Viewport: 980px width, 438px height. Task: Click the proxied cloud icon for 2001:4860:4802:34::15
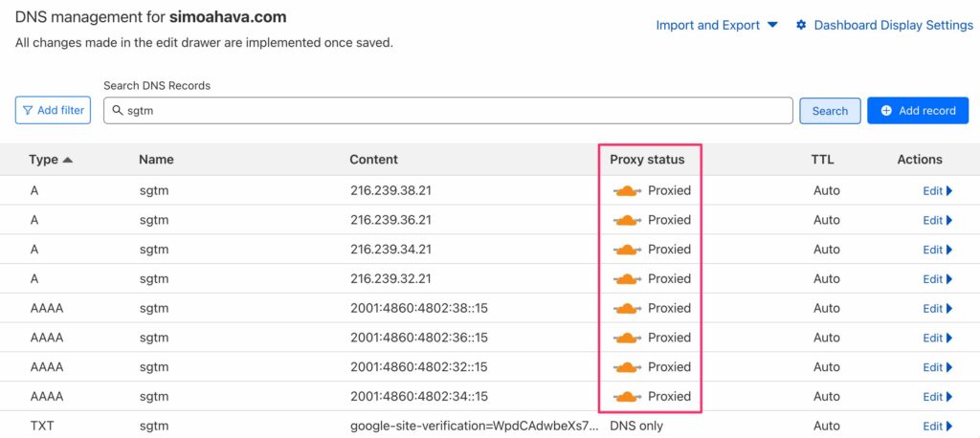627,397
